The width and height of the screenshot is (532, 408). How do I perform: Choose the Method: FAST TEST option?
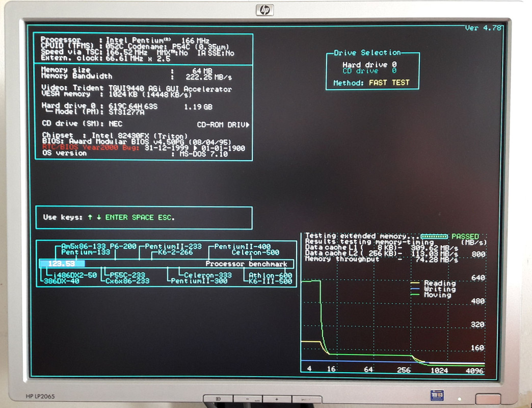(x=371, y=83)
